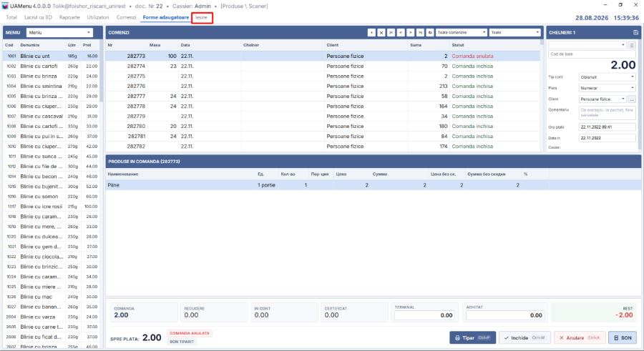Open the Rapoarte menu
The image size is (644, 351).
(69, 17)
